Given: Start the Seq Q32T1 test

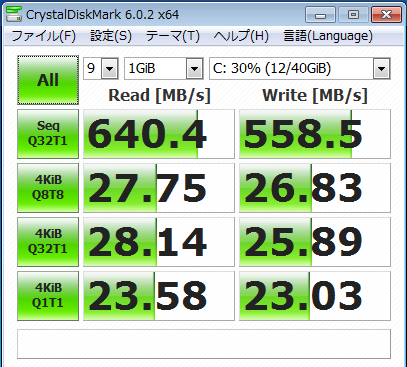Looking at the screenshot, I should tap(48, 134).
